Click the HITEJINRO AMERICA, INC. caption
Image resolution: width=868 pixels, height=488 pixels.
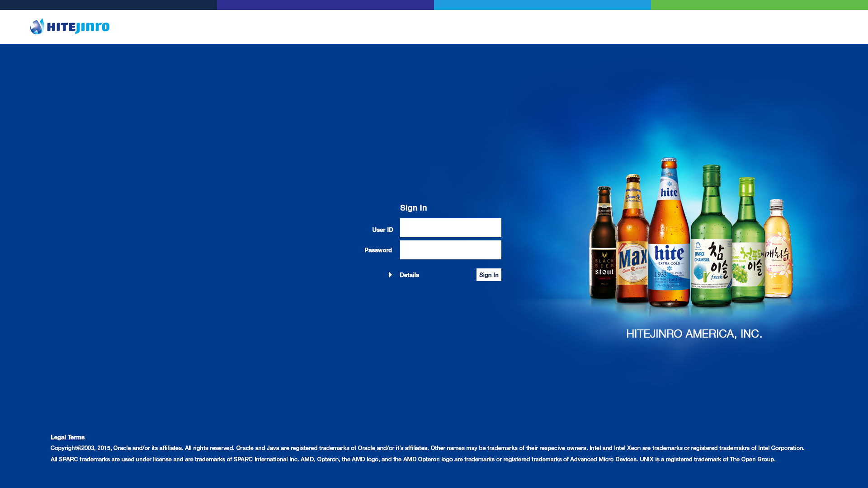pos(694,334)
